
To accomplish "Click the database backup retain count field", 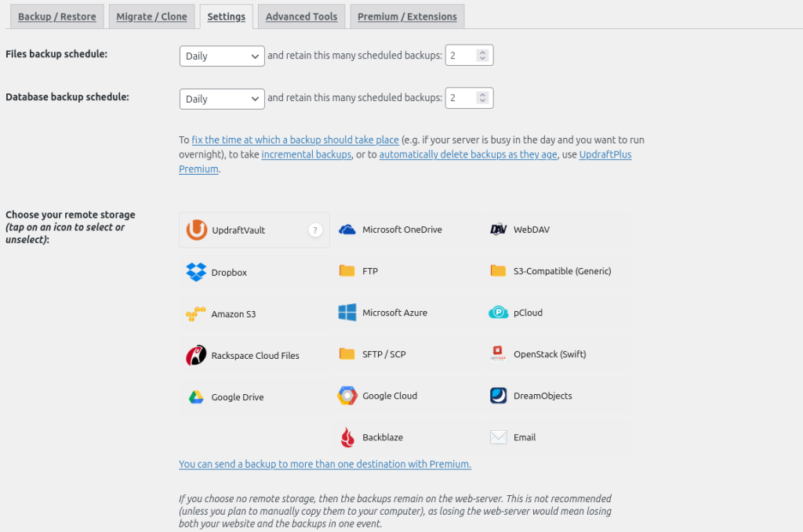I will coord(463,99).
